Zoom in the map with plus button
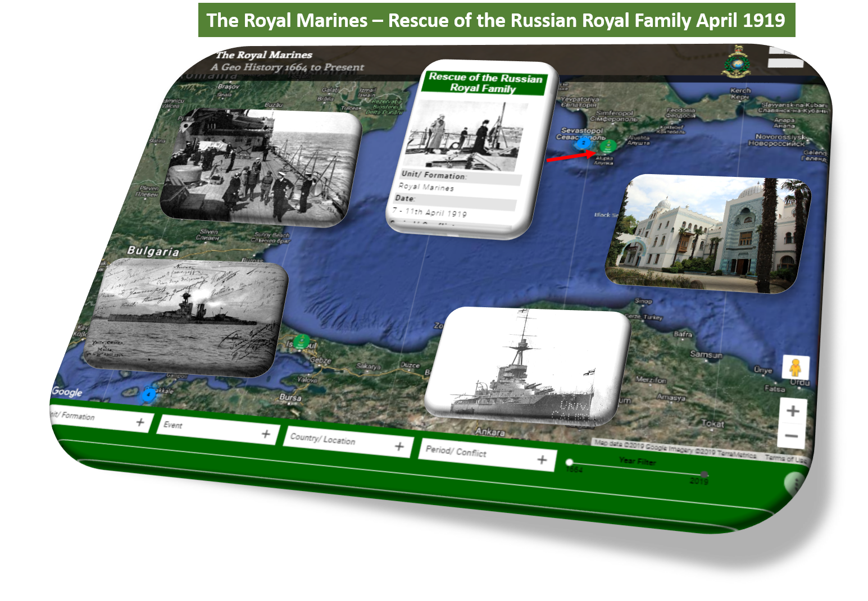868x601 pixels. pyautogui.click(x=793, y=411)
